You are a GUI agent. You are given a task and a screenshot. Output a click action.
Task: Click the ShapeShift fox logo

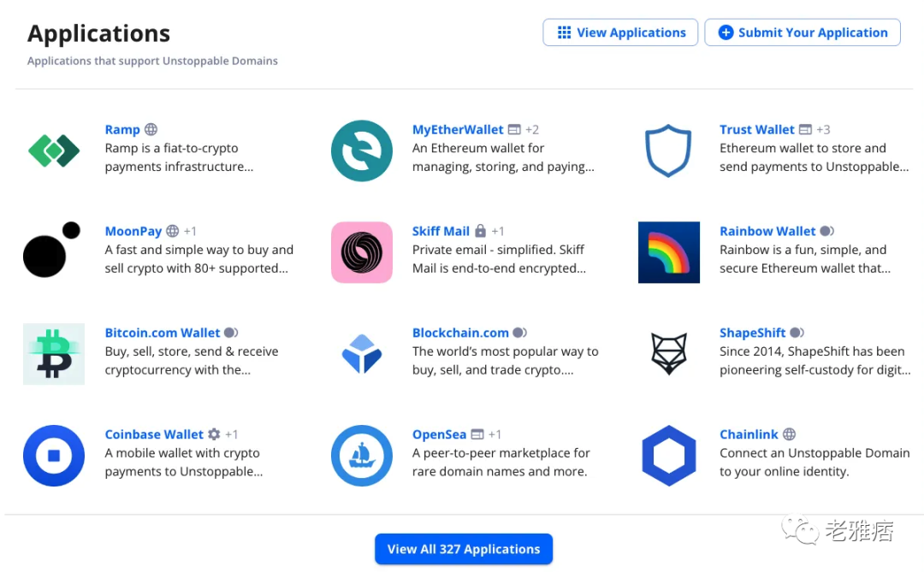point(669,354)
